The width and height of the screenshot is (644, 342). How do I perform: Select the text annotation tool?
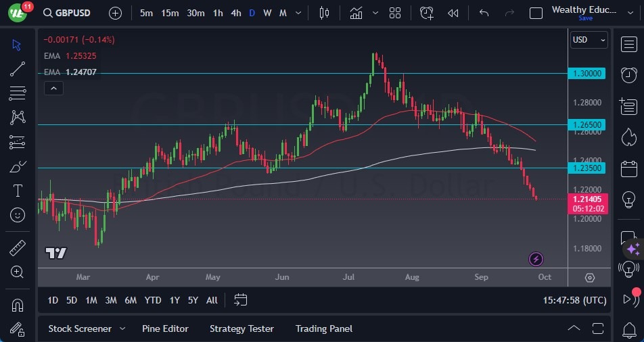(x=18, y=191)
